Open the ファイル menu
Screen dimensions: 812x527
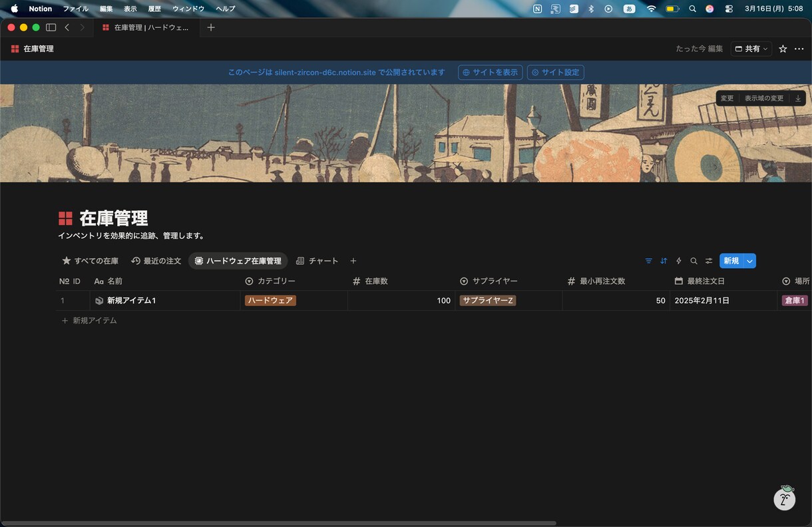75,9
